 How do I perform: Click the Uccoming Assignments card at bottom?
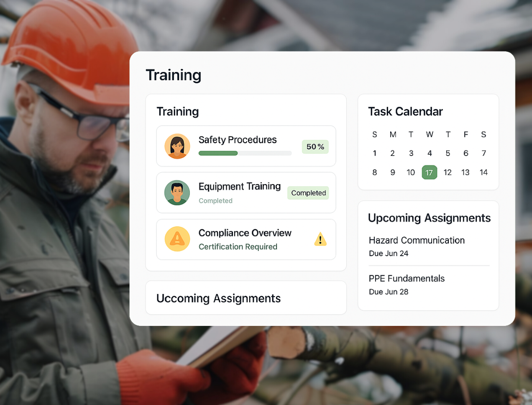tap(246, 297)
